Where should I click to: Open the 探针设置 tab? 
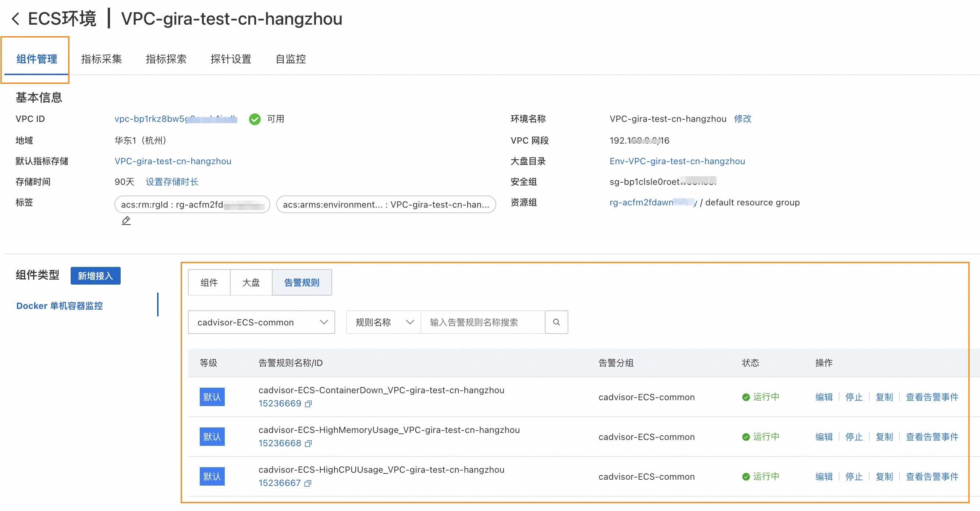[231, 59]
